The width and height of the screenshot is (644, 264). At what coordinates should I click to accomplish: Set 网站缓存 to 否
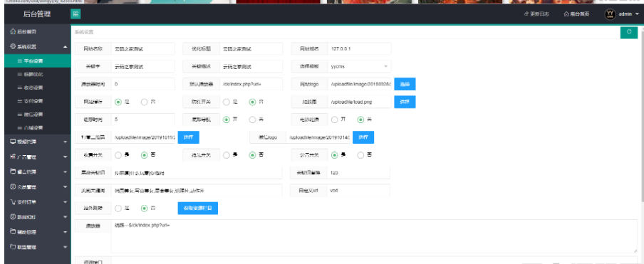pos(144,102)
